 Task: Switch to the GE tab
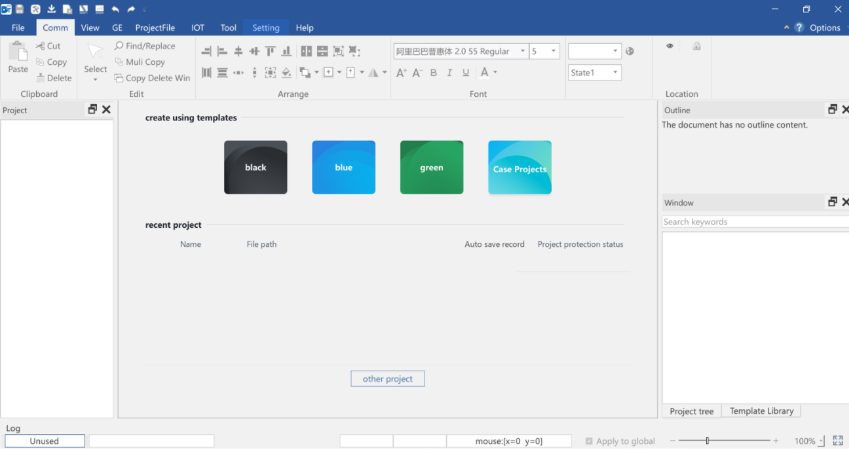point(117,28)
